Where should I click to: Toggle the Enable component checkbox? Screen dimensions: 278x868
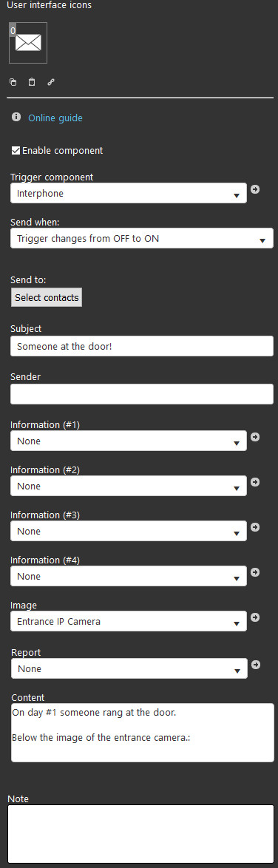(x=16, y=151)
